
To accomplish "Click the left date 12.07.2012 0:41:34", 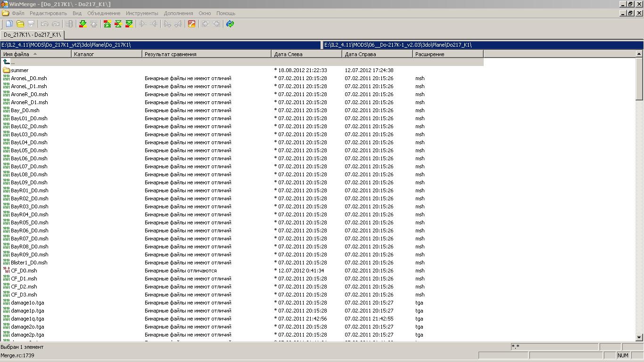I will click(x=301, y=271).
